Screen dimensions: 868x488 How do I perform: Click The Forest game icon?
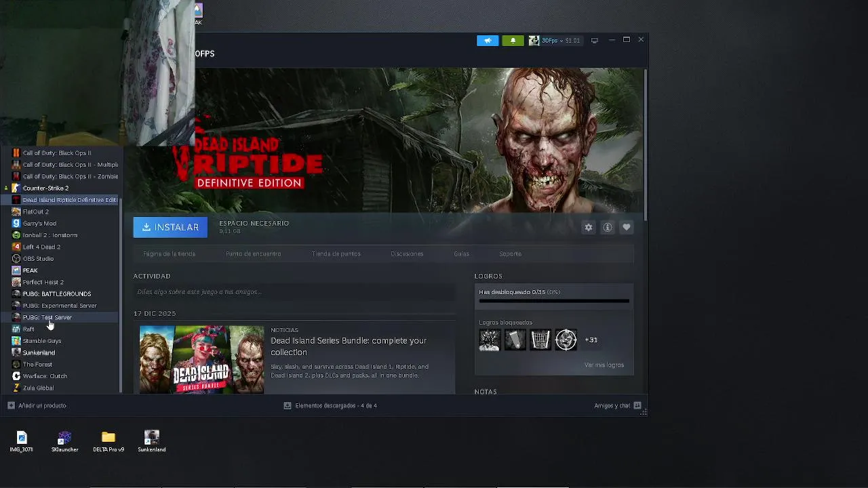coord(16,365)
